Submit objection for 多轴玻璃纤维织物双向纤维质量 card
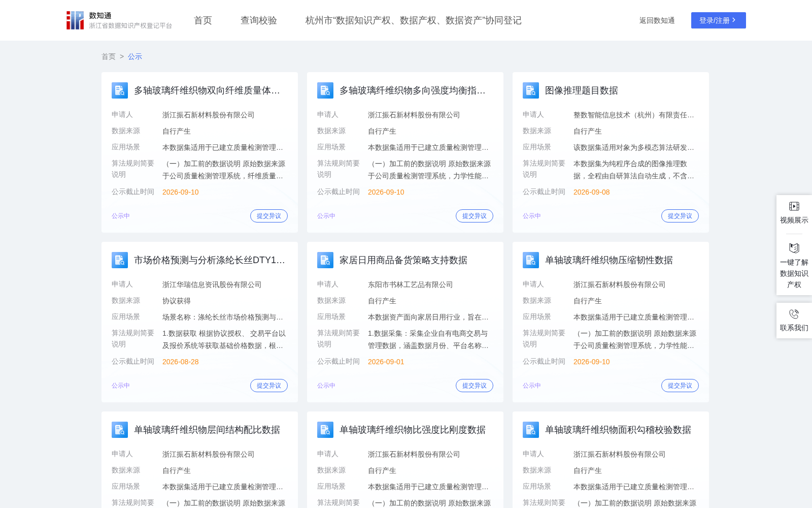Viewport: 812px width, 508px height. coord(269,216)
